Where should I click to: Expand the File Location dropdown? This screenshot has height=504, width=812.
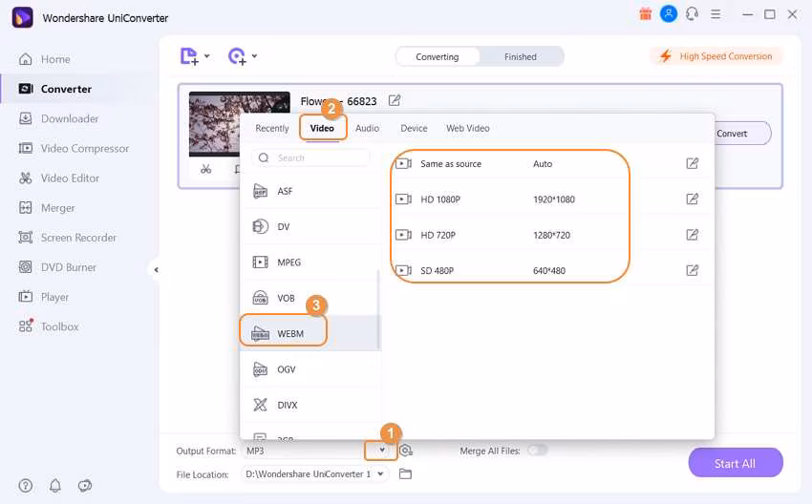pos(380,474)
